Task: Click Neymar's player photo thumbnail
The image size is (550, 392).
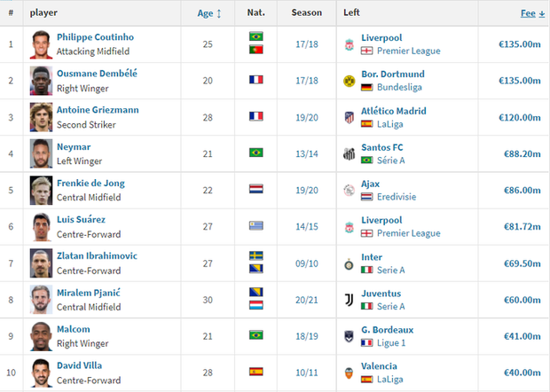Action: click(40, 153)
